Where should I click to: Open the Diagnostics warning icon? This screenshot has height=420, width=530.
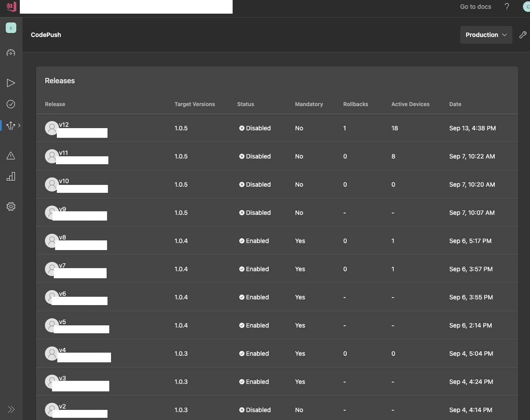coord(11,155)
